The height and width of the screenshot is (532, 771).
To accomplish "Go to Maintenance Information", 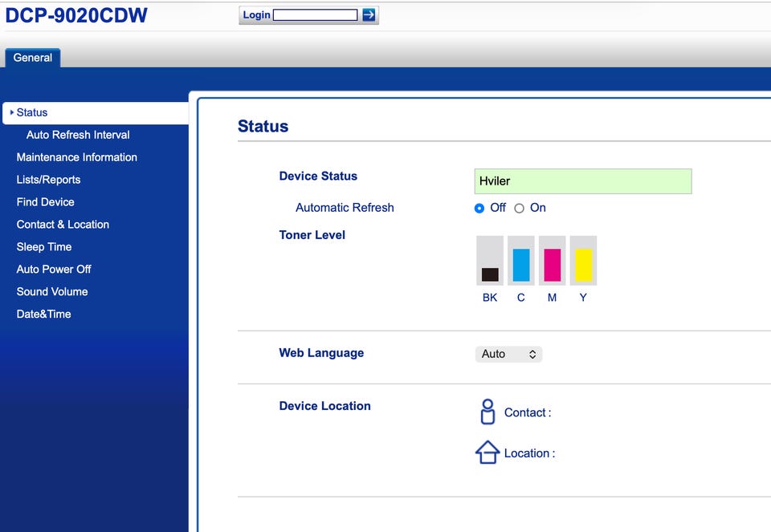I will pos(77,157).
